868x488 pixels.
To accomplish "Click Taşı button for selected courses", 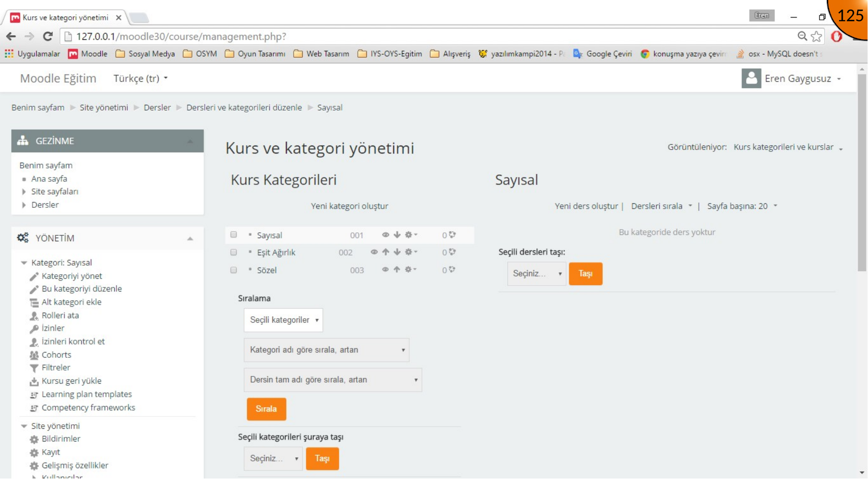I will click(x=586, y=274).
